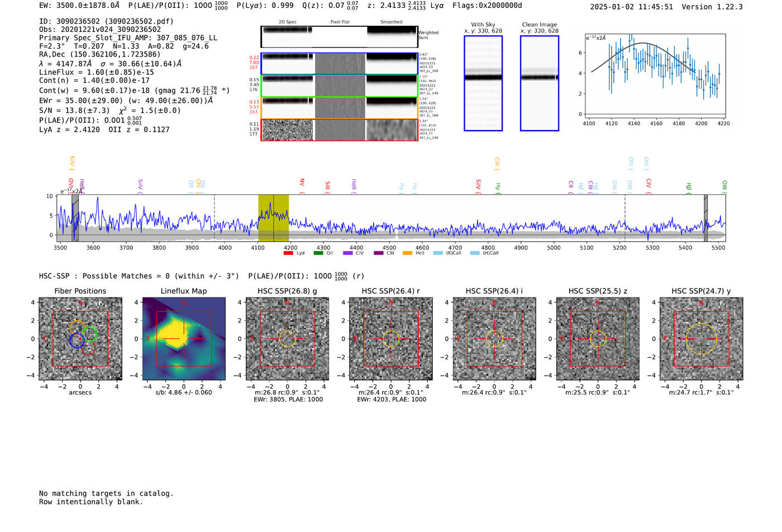
Task: Open the HSC SSP(26.4) r cutout
Action: 391,339
